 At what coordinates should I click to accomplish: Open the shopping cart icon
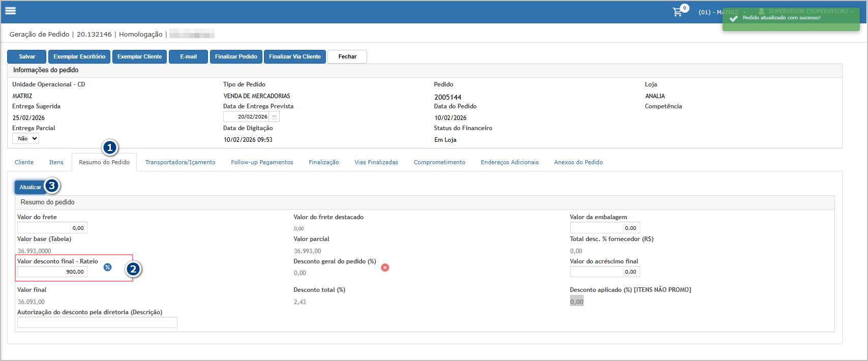pyautogui.click(x=678, y=12)
